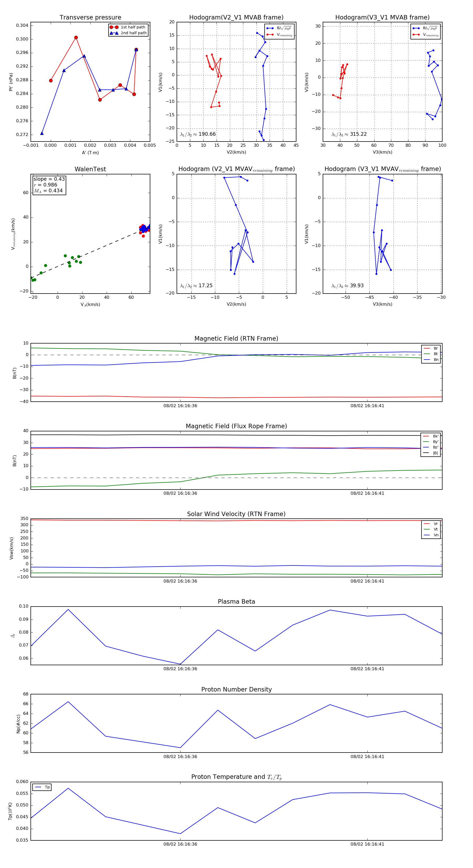Select the Vn legend entry
This screenshot has width=473, height=868.
pyautogui.click(x=431, y=535)
